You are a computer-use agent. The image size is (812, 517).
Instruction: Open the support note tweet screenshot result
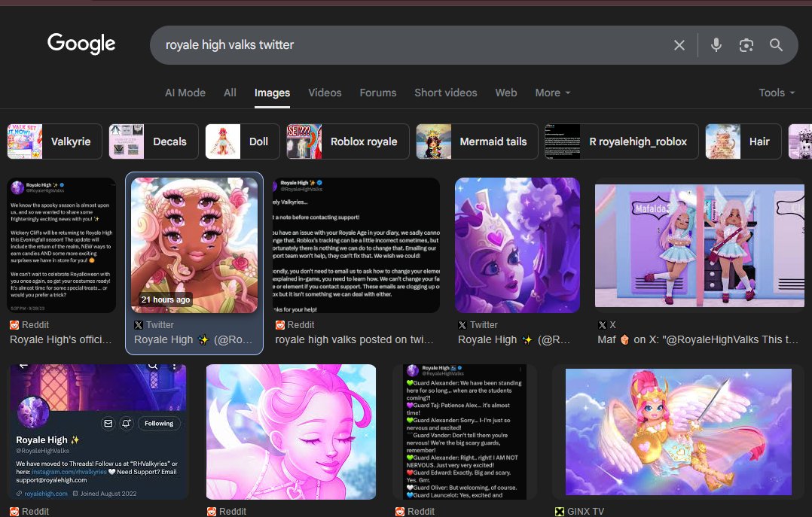pyautogui.click(x=356, y=245)
